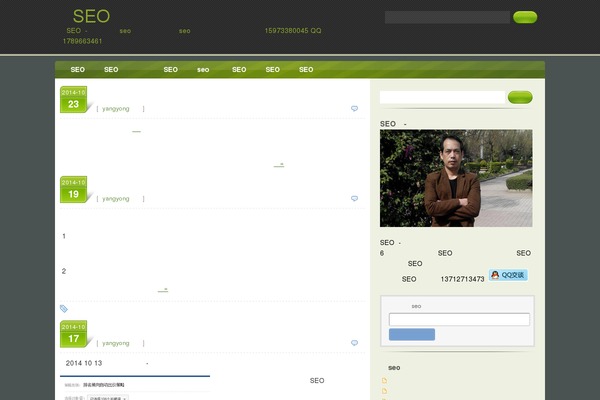Click the large SEO site title
The width and height of the screenshot is (600, 400).
[91, 16]
